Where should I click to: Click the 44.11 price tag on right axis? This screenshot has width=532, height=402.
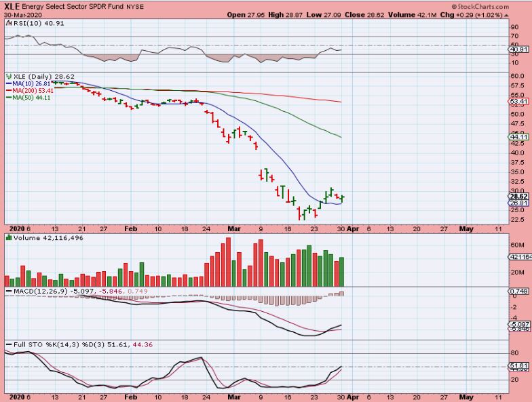pos(518,137)
